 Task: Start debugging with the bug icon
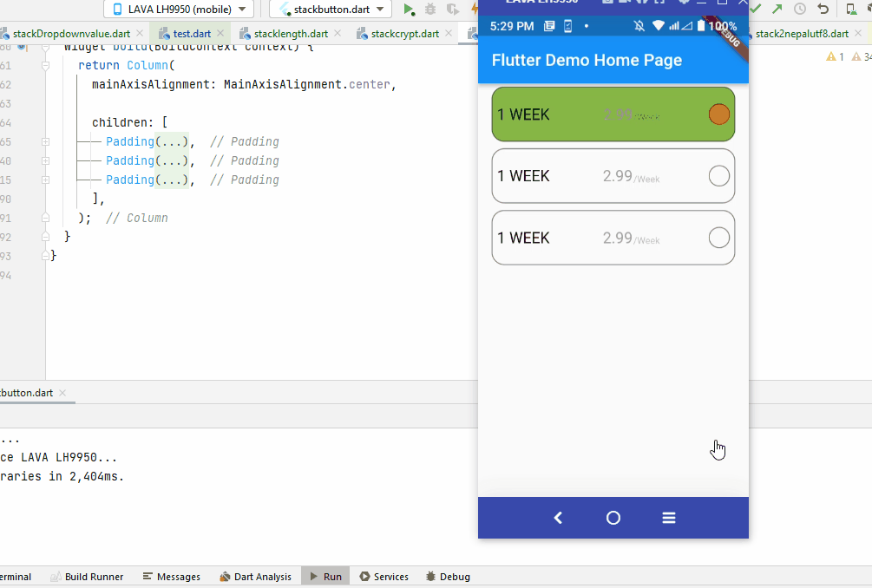[430, 9]
